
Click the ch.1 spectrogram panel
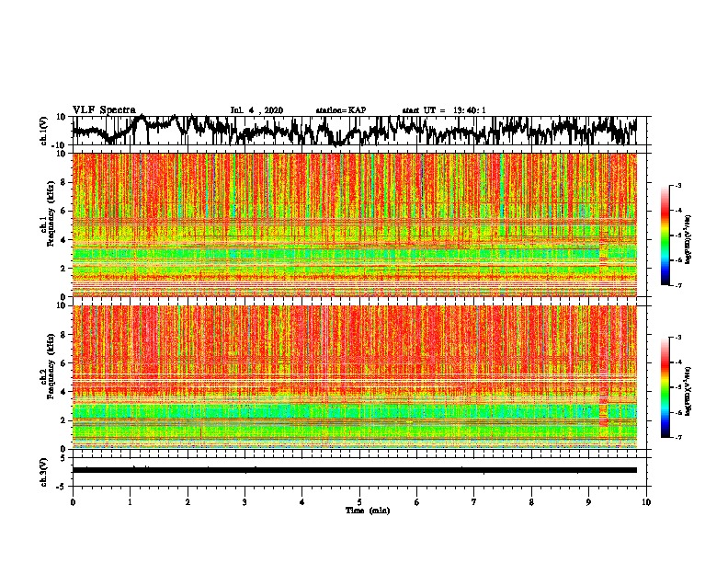[355, 224]
